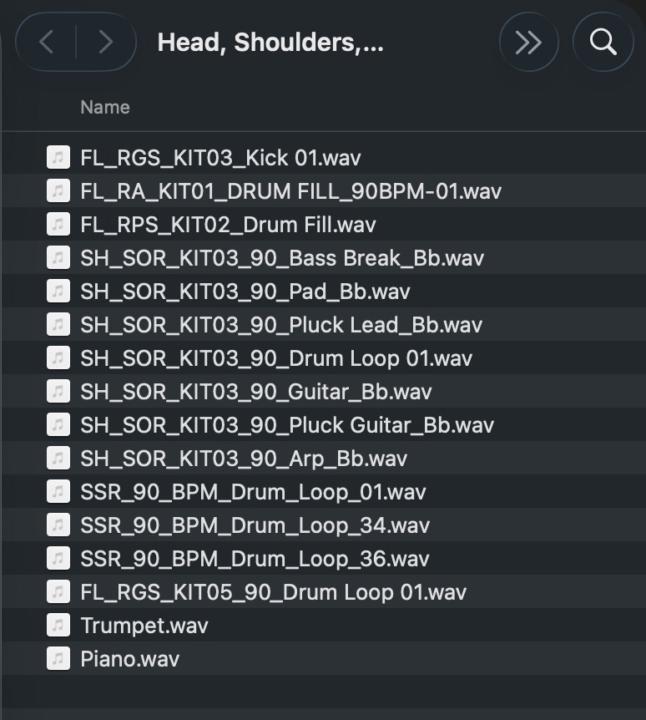The image size is (646, 720).
Task: Click the Head, Shoulders folder title
Action: 270,43
